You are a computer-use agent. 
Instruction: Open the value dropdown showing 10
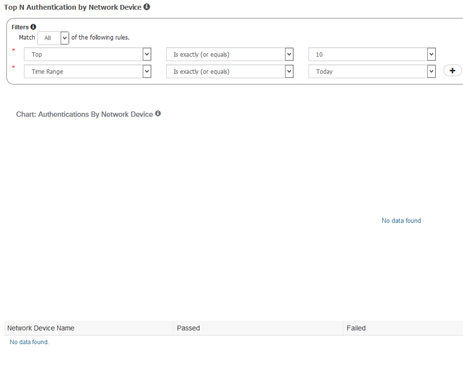click(x=372, y=54)
